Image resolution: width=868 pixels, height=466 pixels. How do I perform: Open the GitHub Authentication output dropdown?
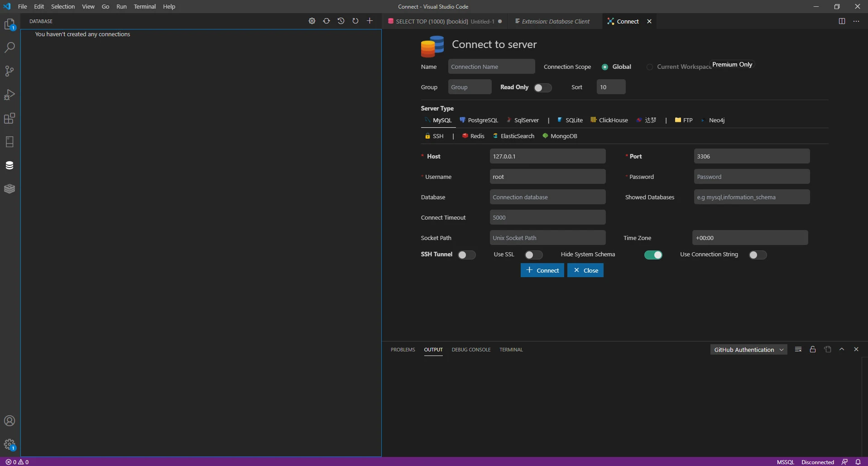pyautogui.click(x=748, y=350)
